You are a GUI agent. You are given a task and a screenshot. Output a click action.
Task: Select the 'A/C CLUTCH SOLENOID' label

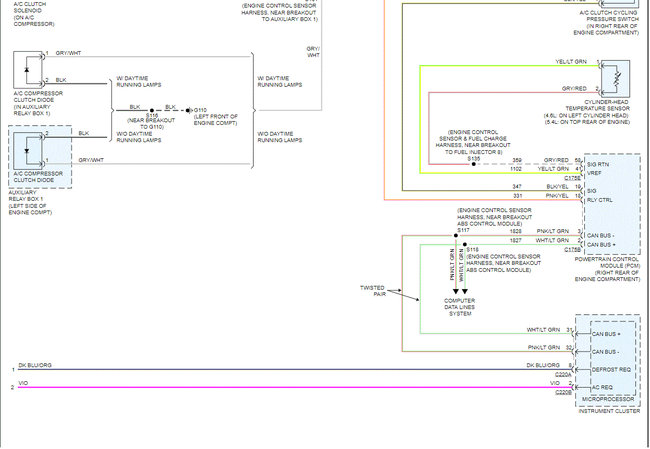[x=28, y=7]
